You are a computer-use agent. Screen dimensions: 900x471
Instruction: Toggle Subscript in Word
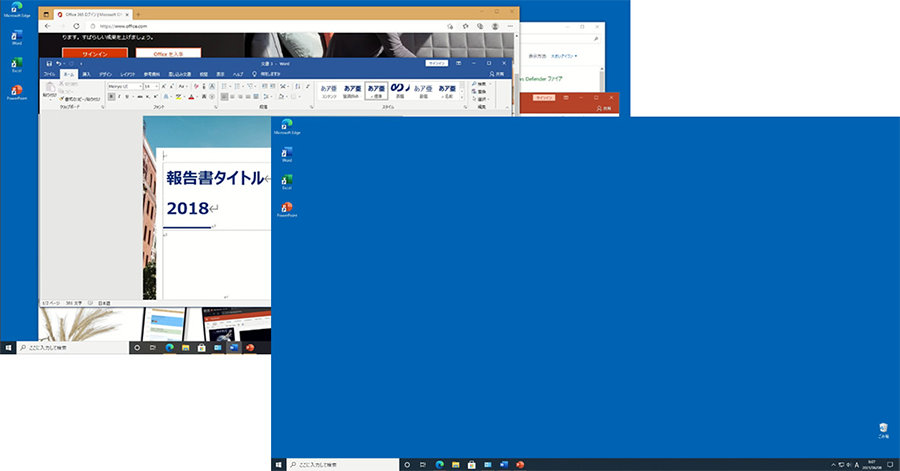[148, 97]
